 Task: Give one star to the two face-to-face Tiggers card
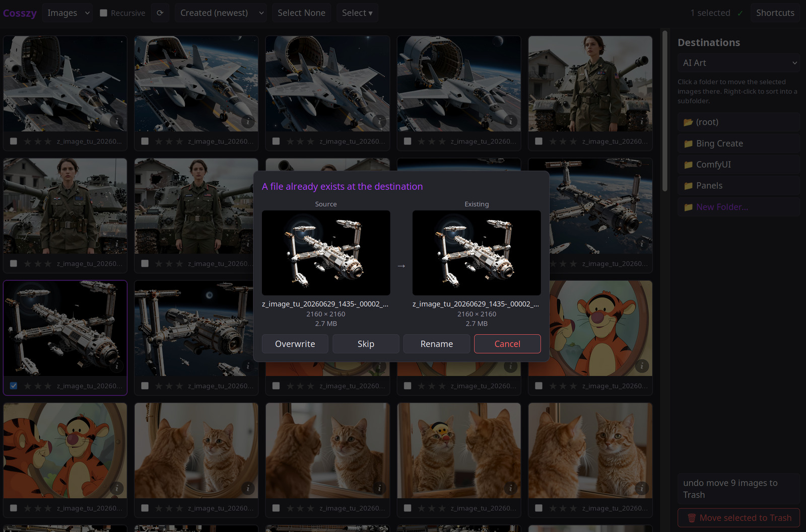[28, 508]
